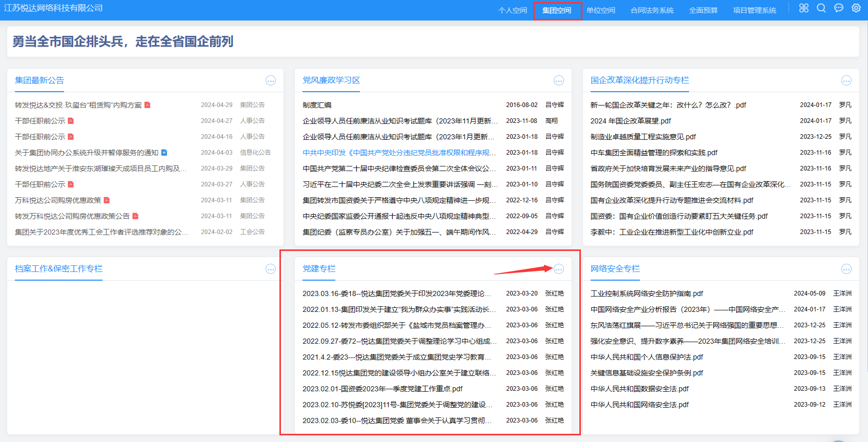Click PDF icon beside 万科悦达公司购房优惠政策

tap(107, 200)
